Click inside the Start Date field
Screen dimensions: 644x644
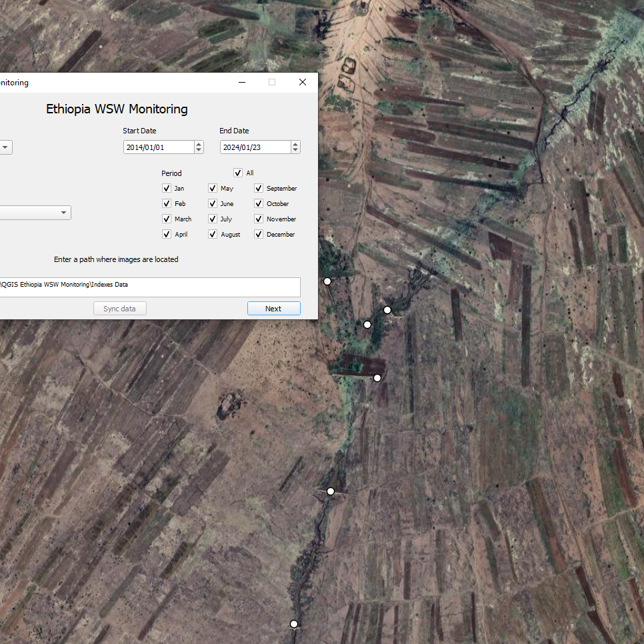[x=158, y=147]
